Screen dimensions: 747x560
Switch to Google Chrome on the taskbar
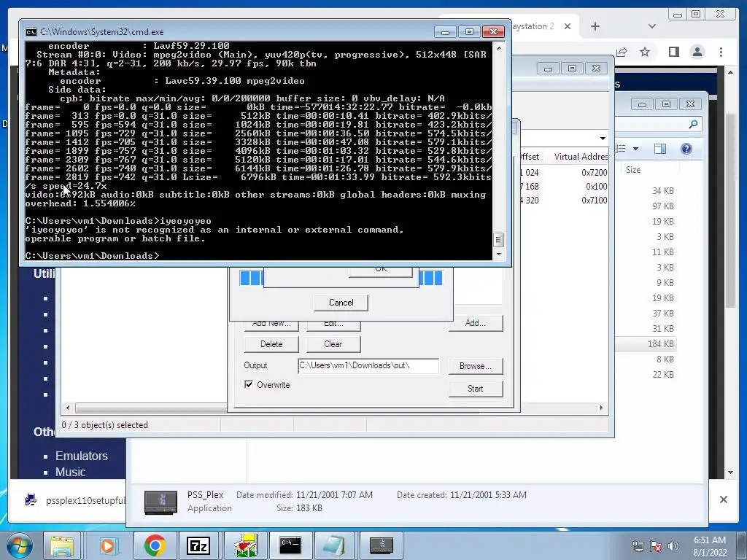(x=155, y=545)
